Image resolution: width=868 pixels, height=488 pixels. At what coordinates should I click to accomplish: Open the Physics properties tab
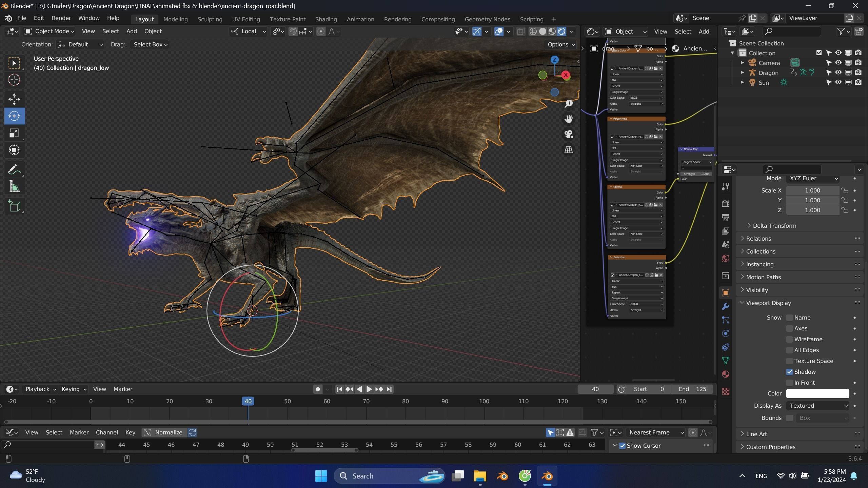pos(726,333)
